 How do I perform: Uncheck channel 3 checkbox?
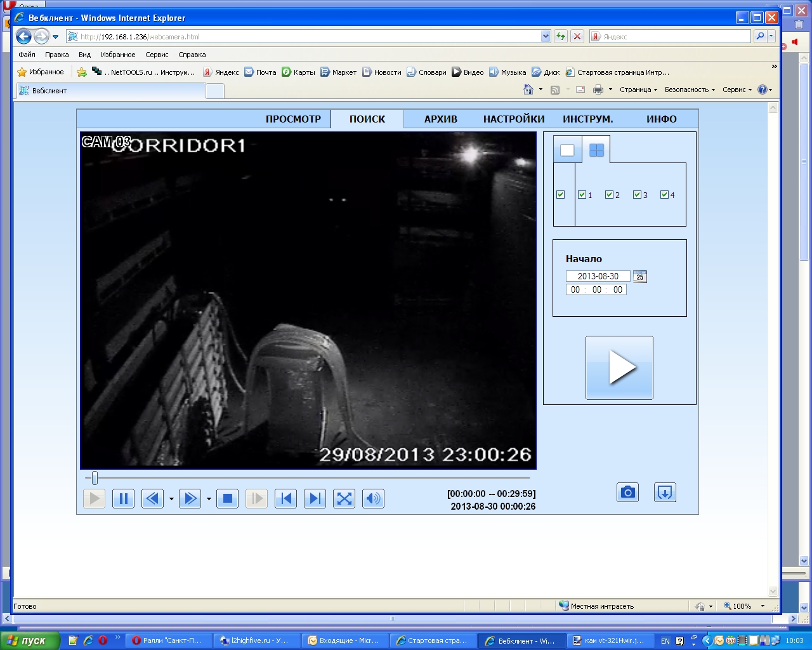coord(637,195)
